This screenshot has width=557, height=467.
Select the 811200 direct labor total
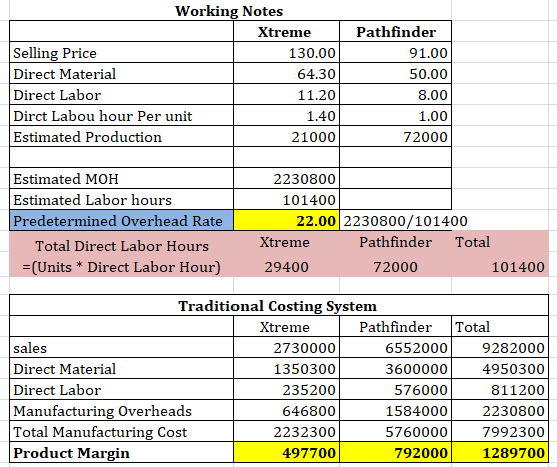(500, 390)
